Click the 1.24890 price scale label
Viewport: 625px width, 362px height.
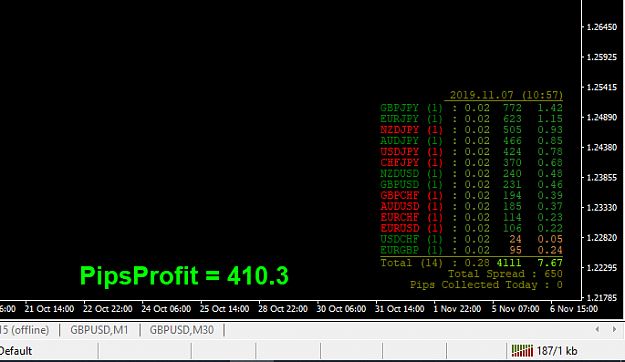[602, 117]
